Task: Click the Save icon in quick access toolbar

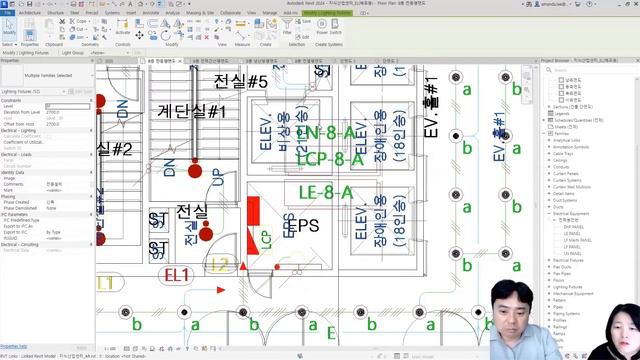Action: click(30, 4)
